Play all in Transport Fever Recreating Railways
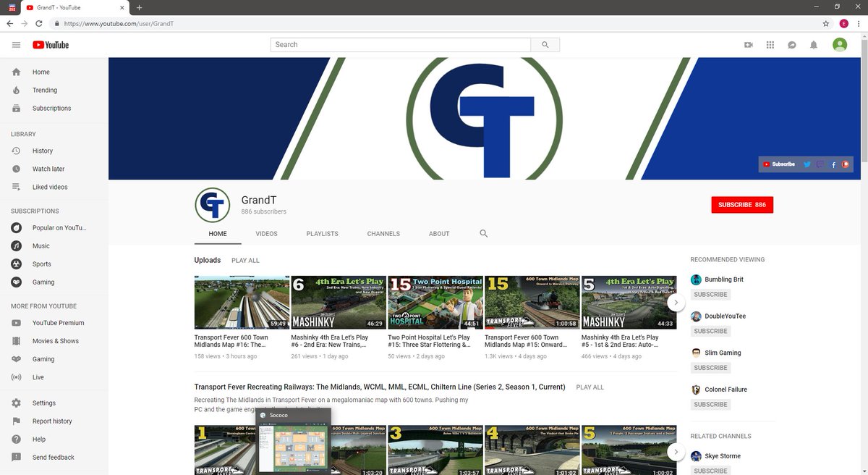Viewport: 868px width, 475px height. (x=590, y=387)
